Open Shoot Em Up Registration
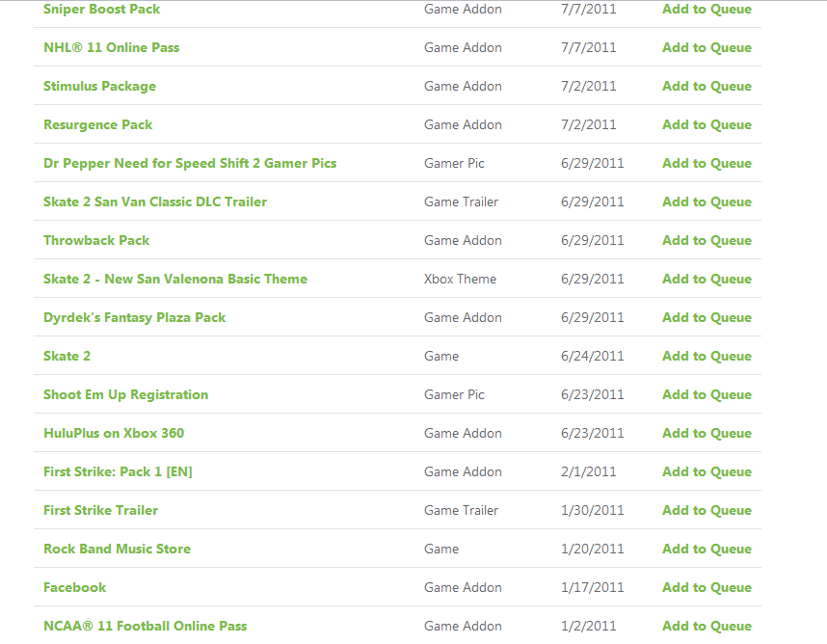 click(x=125, y=394)
